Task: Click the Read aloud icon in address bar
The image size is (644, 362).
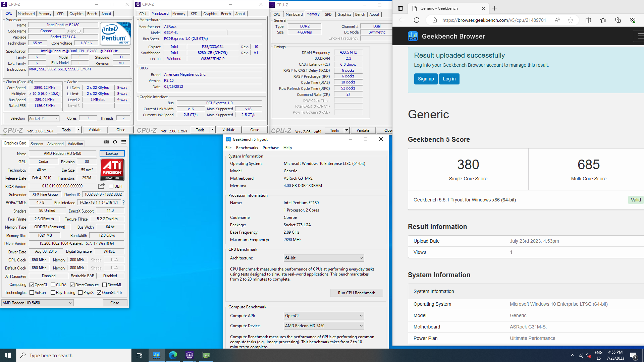Action: 557,20
